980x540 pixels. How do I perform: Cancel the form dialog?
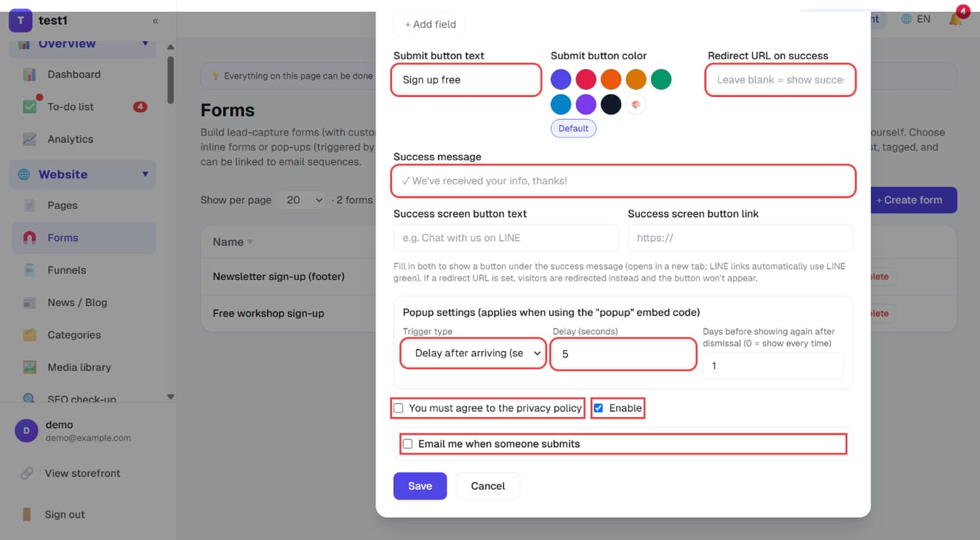[x=488, y=486]
